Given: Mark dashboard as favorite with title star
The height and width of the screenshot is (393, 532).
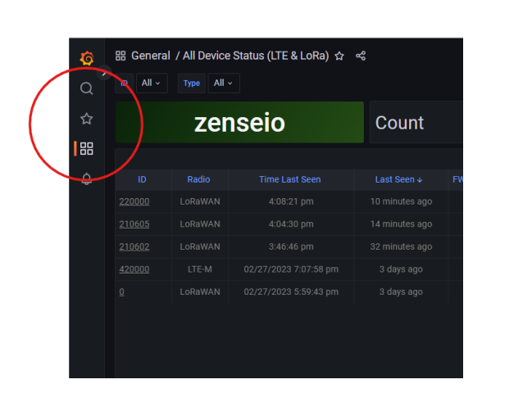Looking at the screenshot, I should (339, 56).
